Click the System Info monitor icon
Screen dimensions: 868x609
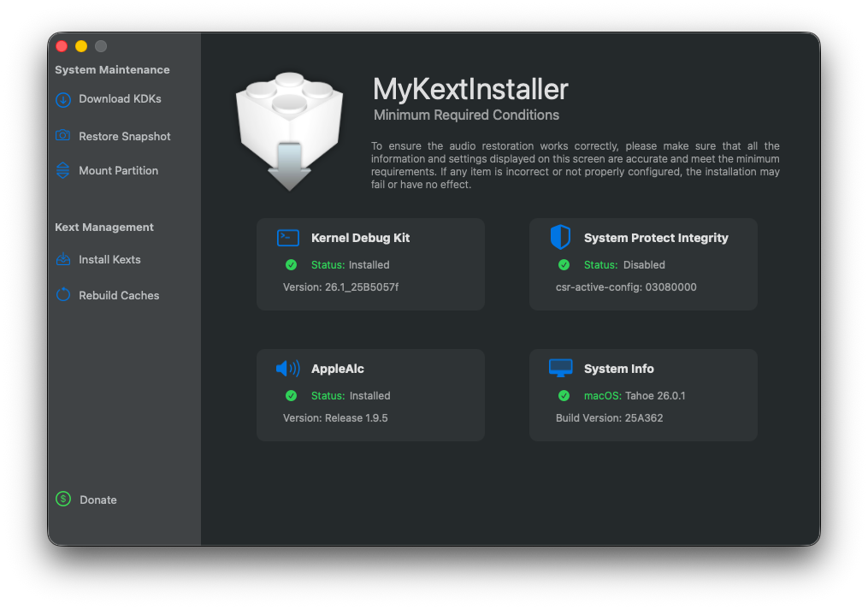(560, 368)
